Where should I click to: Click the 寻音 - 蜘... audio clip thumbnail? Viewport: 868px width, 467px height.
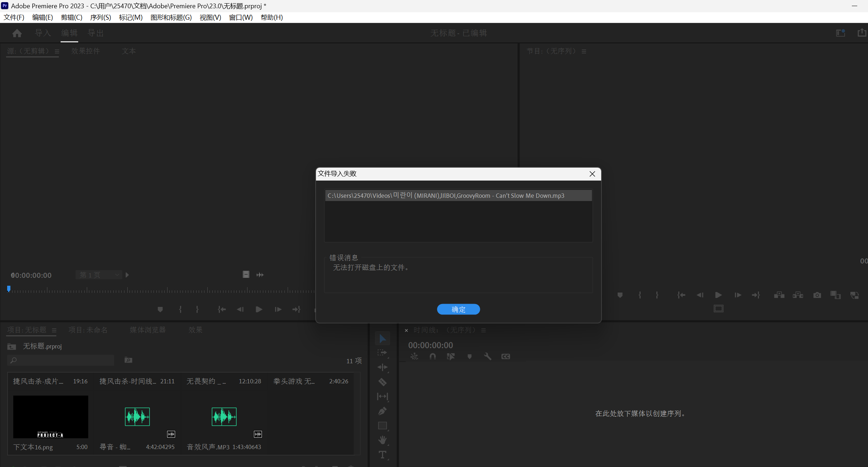(x=137, y=417)
